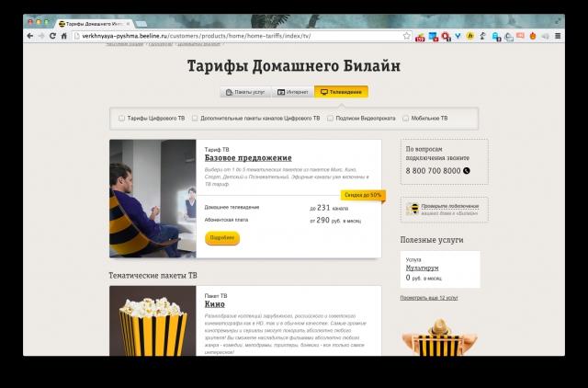This screenshot has width=588, height=388.
Task: Bookmark this page with the star
Action: (x=406, y=36)
